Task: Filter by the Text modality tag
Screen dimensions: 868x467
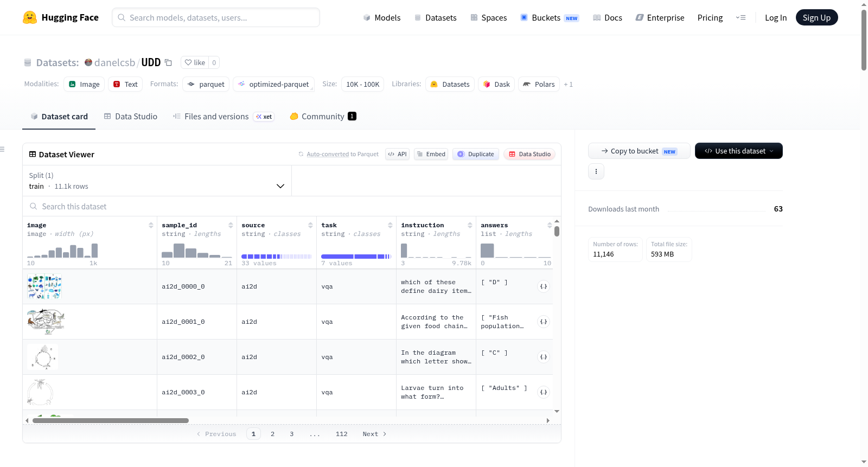Action: pyautogui.click(x=125, y=84)
